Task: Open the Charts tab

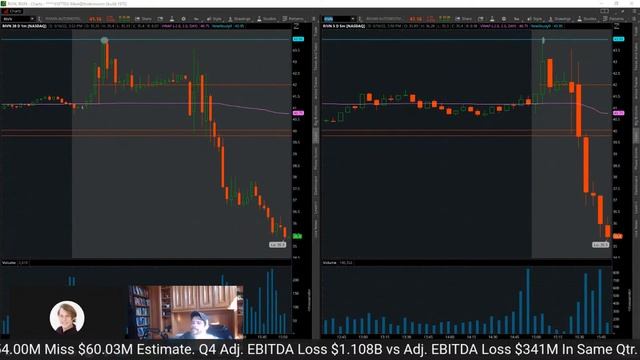Action: 13,11
